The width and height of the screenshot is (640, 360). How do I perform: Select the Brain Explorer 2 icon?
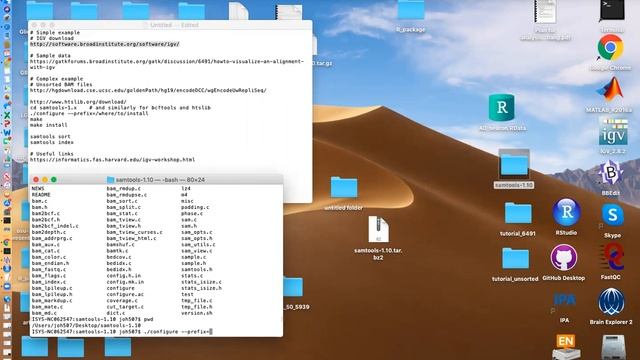[611, 302]
